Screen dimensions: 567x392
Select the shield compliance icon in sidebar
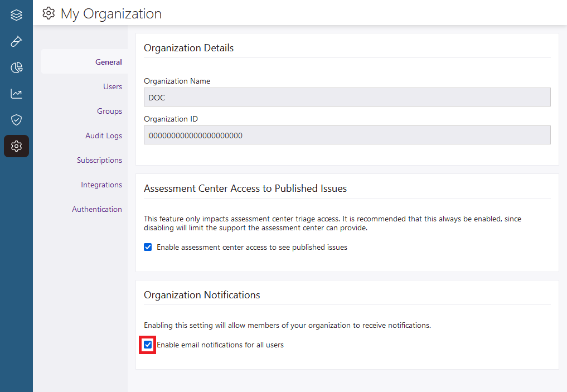pyautogui.click(x=16, y=119)
